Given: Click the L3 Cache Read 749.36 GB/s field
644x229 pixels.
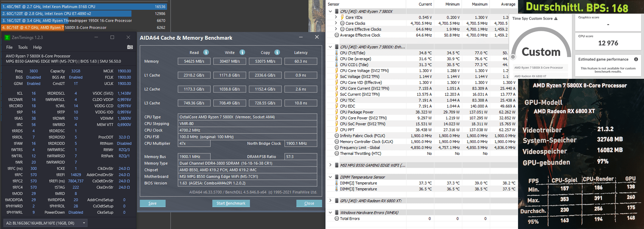Looking at the screenshot, I should [x=194, y=103].
